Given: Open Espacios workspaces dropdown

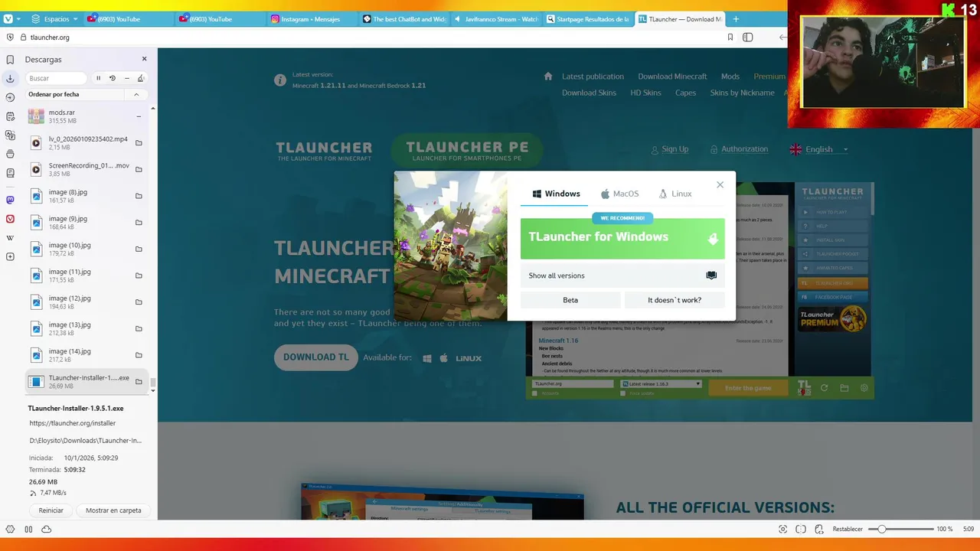Looking at the screenshot, I should pyautogui.click(x=54, y=18).
